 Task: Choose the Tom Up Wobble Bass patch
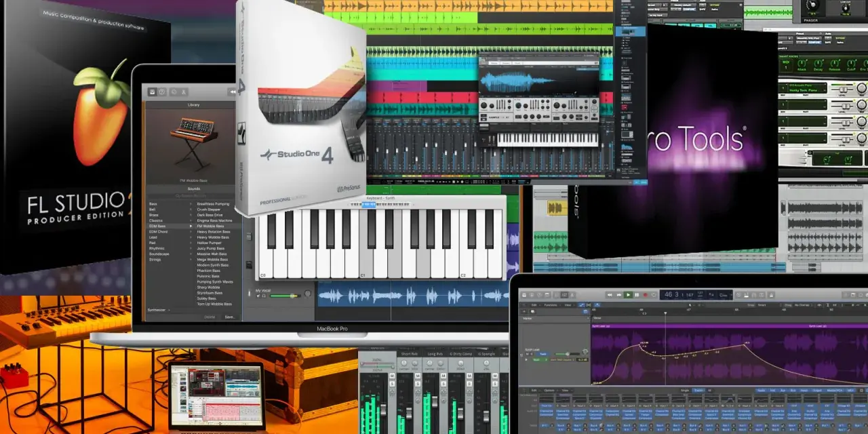click(x=214, y=304)
